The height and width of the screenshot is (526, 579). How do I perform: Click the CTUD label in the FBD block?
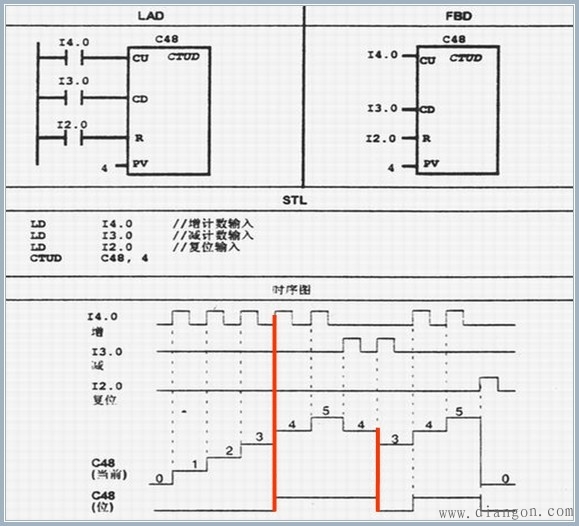[466, 58]
